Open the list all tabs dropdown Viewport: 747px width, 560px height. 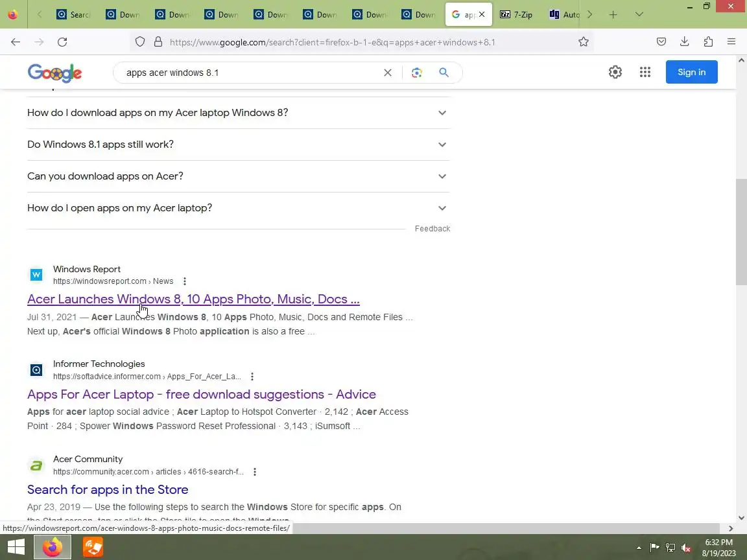(639, 15)
